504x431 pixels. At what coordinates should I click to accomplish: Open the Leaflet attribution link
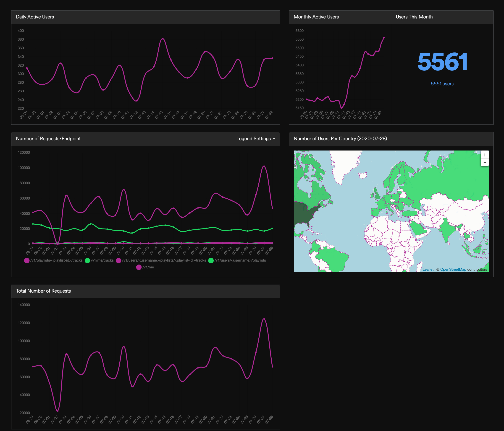(428, 269)
